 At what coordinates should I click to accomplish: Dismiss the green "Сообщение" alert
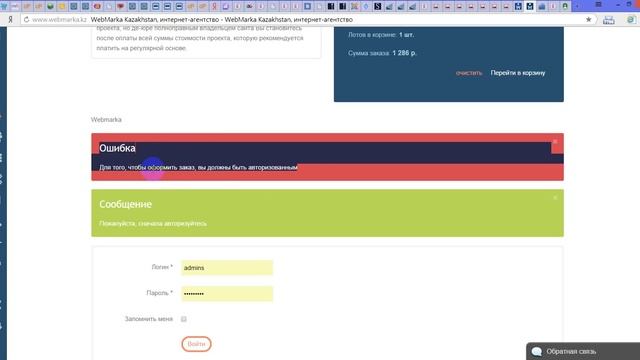click(555, 198)
